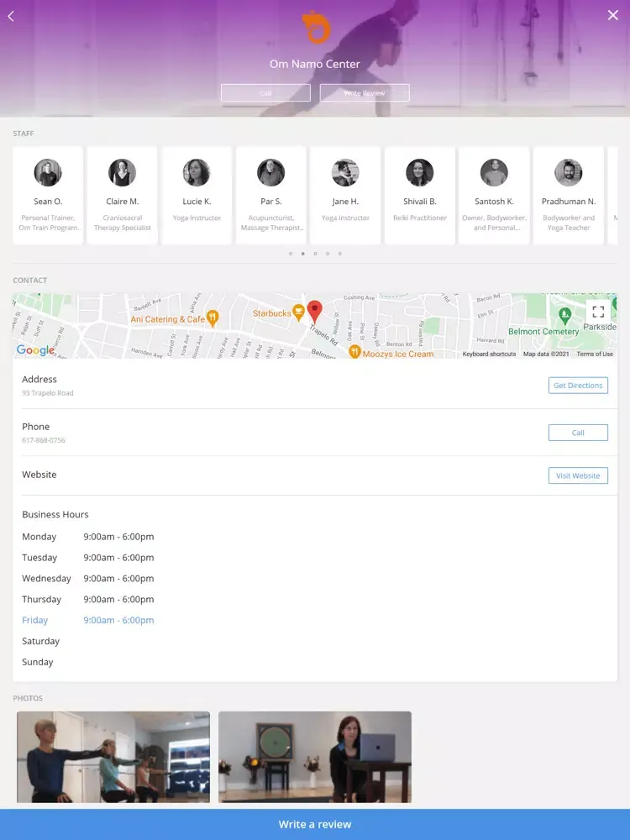Open Claire M.'s staff profile photo
Viewport: 630px width, 840px height.
click(122, 172)
